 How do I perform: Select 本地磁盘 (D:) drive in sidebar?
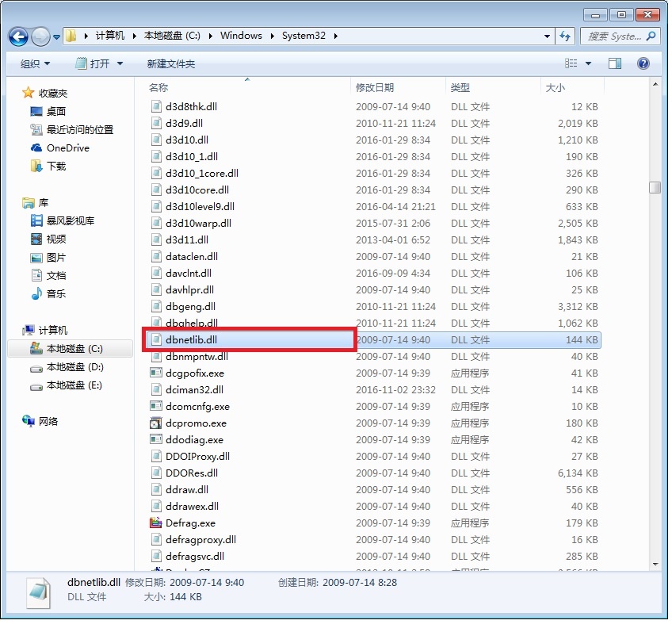(x=74, y=367)
